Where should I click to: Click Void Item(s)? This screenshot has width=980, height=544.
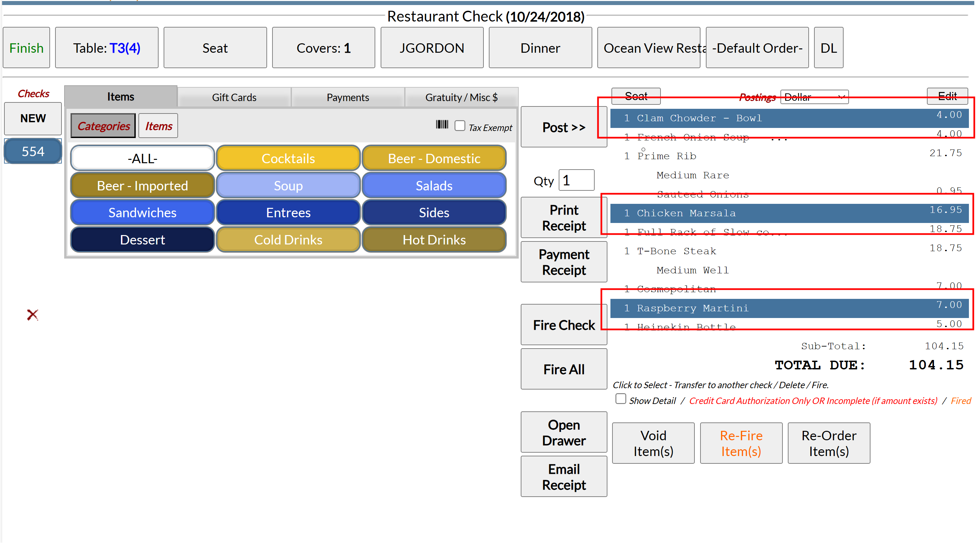[653, 443]
